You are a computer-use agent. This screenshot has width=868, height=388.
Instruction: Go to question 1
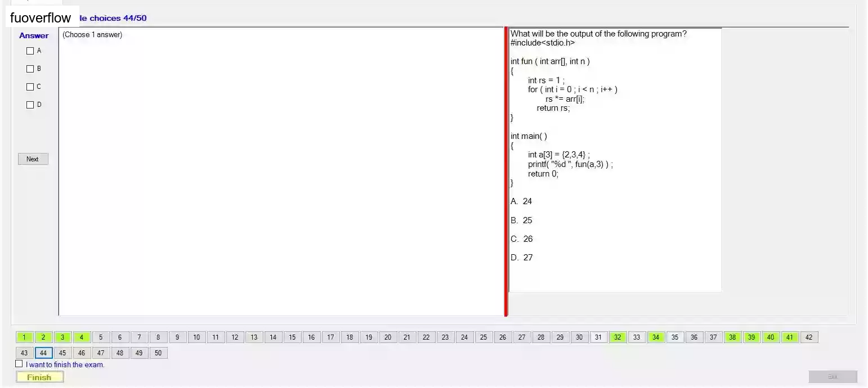tap(24, 337)
